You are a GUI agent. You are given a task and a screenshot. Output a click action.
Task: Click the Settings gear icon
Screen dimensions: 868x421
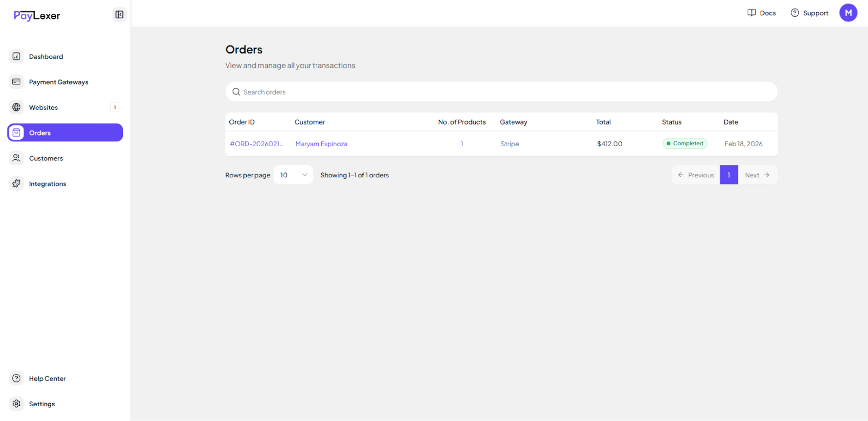[x=16, y=403]
